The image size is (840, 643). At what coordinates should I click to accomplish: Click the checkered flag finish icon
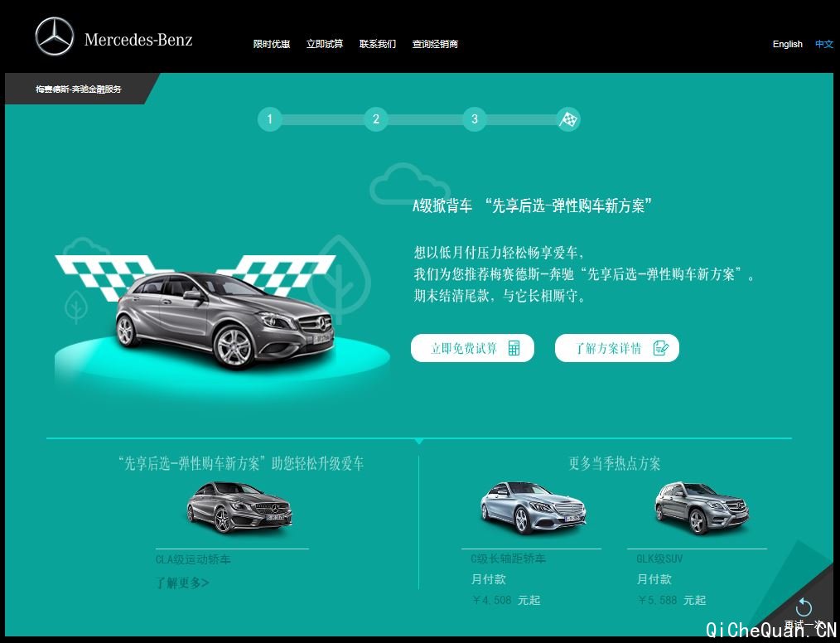[x=568, y=119]
